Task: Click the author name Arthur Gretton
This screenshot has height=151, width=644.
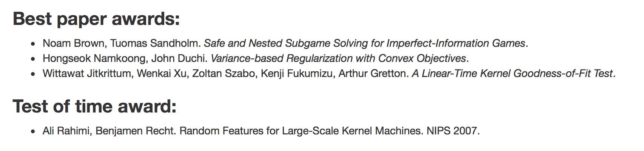Action: tap(372, 74)
